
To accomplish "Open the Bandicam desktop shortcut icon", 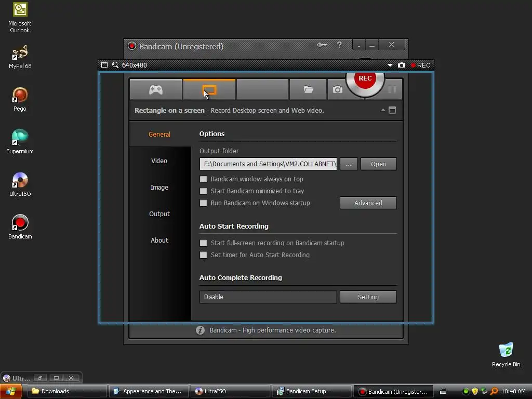I will click(20, 227).
